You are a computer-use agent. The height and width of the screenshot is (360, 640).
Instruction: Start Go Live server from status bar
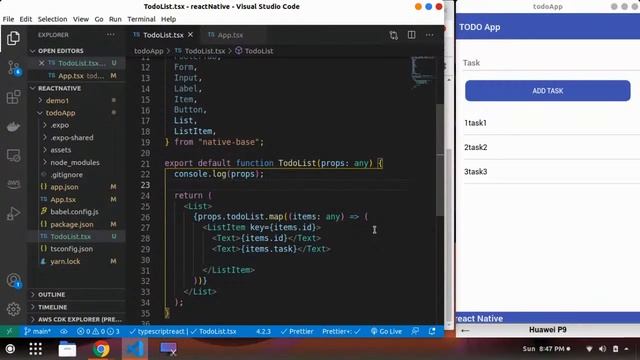point(386,331)
